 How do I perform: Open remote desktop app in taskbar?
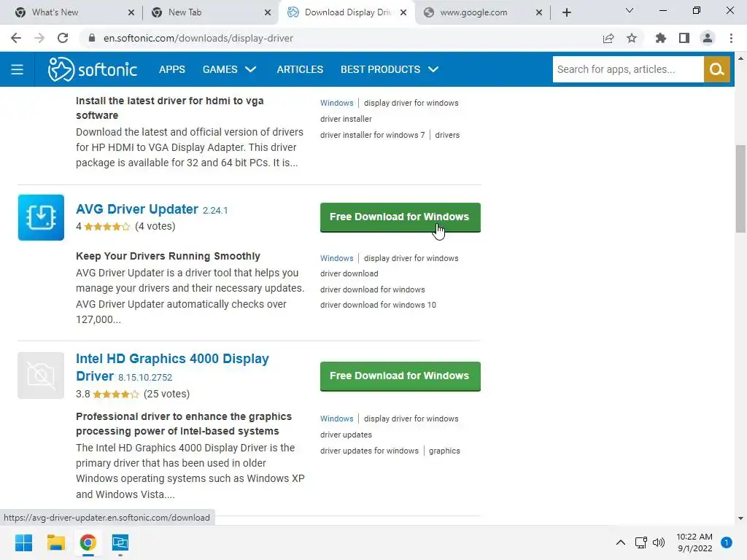pos(120,542)
